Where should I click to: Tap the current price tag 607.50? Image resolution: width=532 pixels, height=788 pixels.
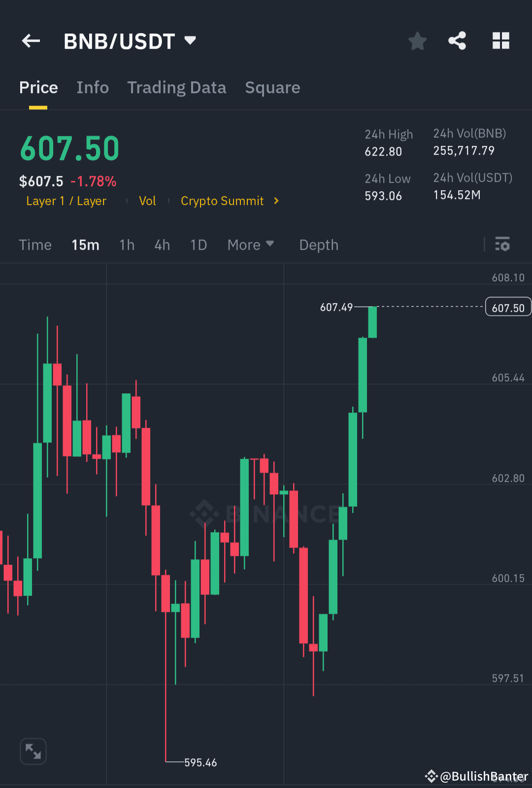[508, 307]
